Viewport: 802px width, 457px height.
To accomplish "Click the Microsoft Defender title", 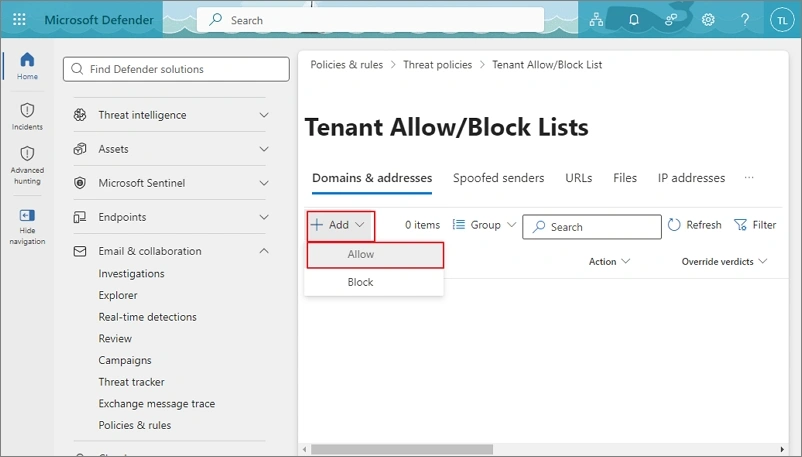I will point(99,20).
